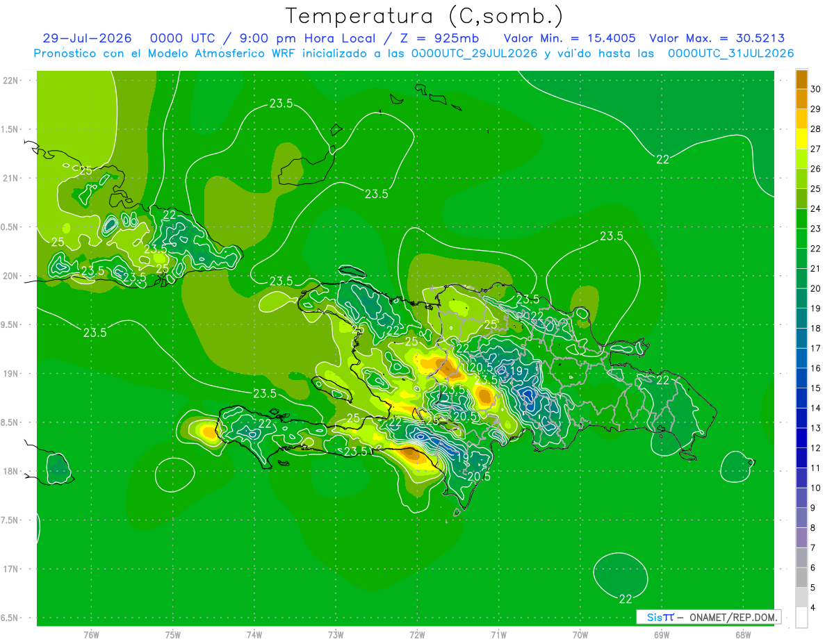Click the '22' contour label near 17N 69.5W
834x644 pixels.
pyautogui.click(x=625, y=599)
